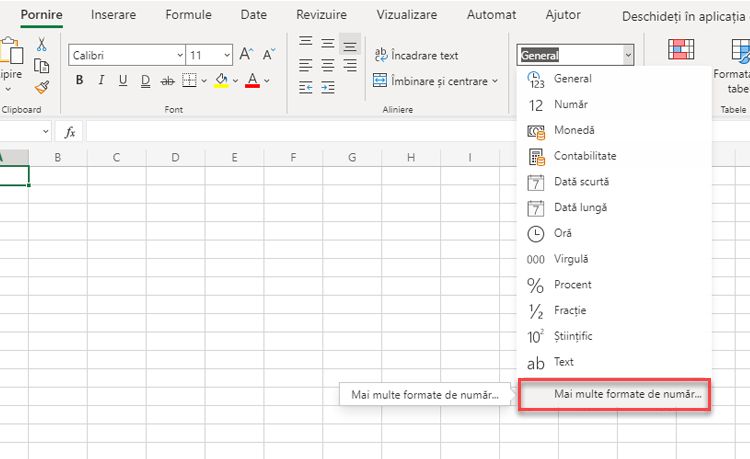The height and width of the screenshot is (459, 750).
Task: Click the Decrease Font Size icon
Action: tap(269, 54)
